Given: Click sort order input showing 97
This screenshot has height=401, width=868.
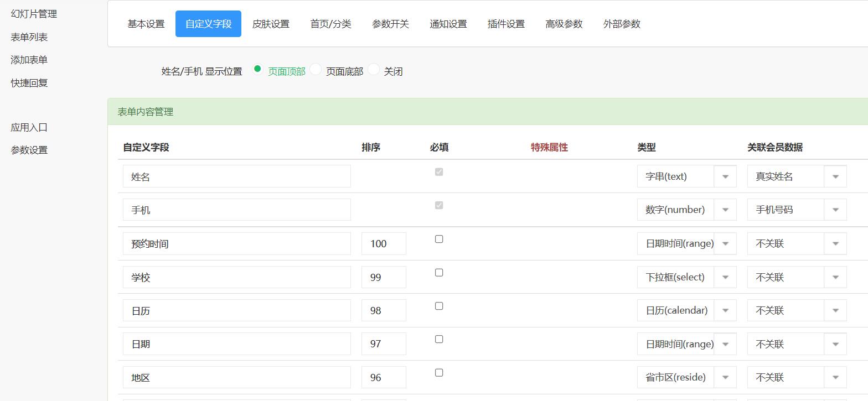Looking at the screenshot, I should pos(384,344).
